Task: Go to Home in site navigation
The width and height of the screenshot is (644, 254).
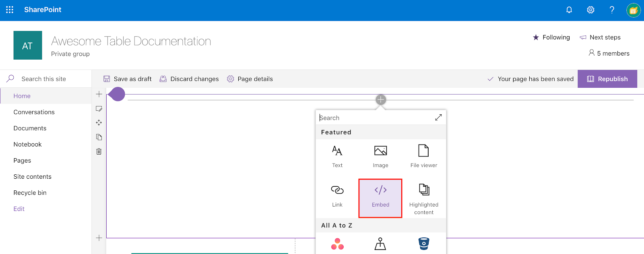Action: click(45, 96)
